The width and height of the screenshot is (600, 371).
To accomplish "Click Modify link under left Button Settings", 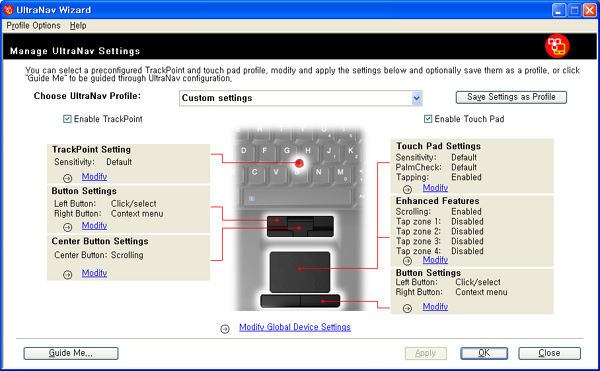I will [x=94, y=225].
